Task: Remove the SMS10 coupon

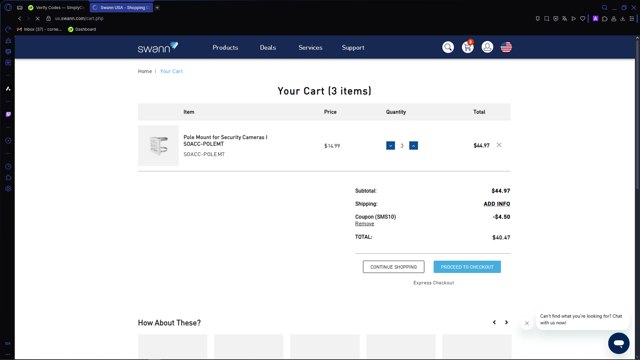Action: [364, 224]
